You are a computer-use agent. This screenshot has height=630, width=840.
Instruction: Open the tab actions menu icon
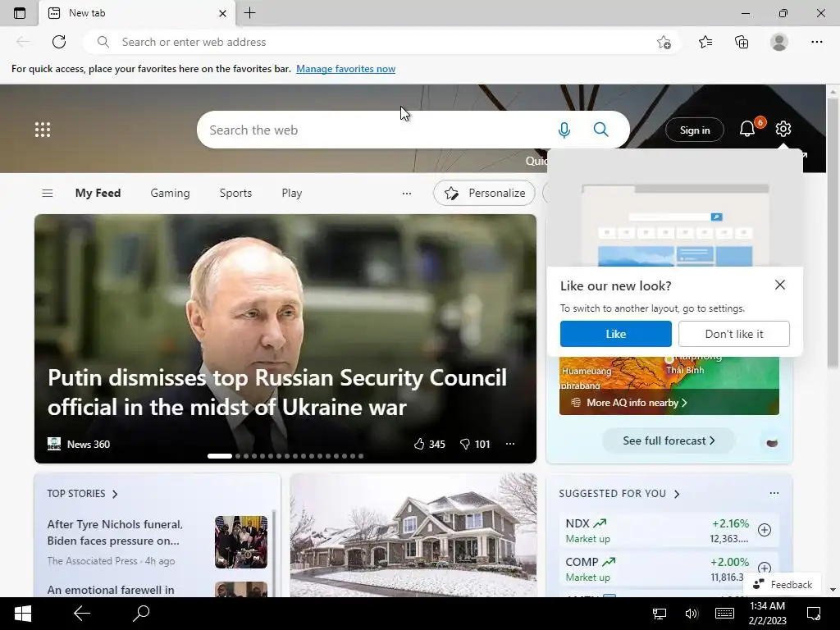point(20,13)
